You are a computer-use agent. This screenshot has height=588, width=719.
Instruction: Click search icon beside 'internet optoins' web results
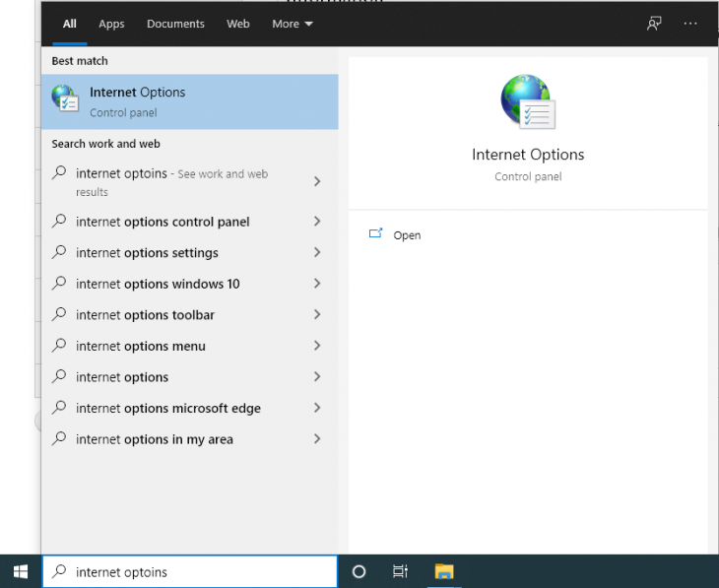point(59,172)
